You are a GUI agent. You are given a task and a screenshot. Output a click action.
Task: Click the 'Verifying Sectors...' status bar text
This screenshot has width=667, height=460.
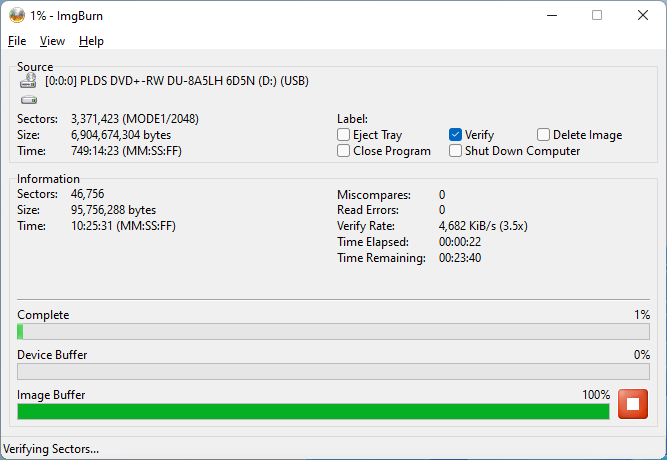click(x=52, y=449)
